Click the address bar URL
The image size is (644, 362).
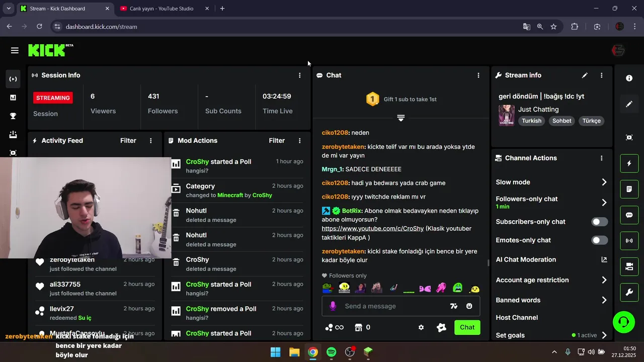102,27
